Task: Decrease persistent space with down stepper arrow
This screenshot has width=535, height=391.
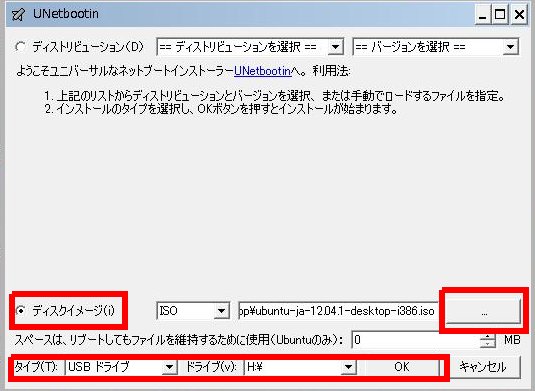Action: click(x=488, y=344)
